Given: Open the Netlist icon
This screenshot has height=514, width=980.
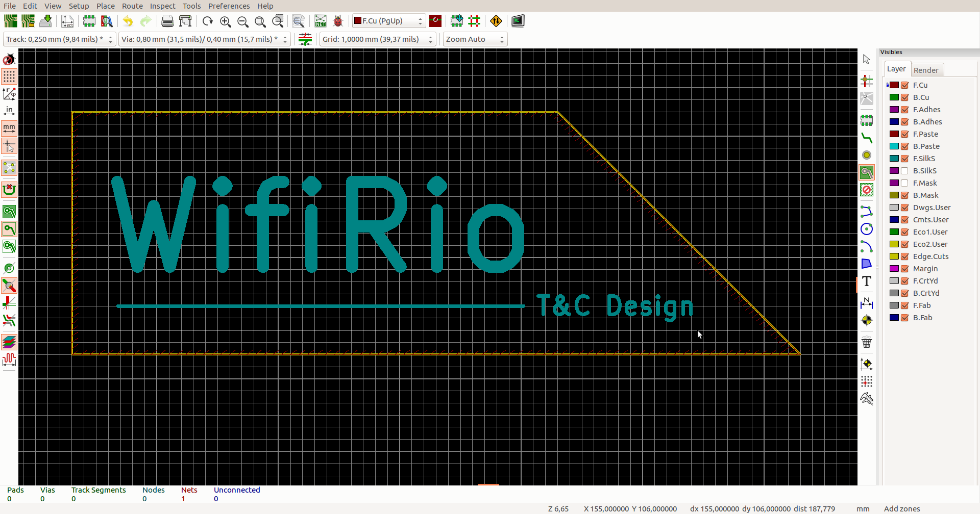Looking at the screenshot, I should point(320,21).
